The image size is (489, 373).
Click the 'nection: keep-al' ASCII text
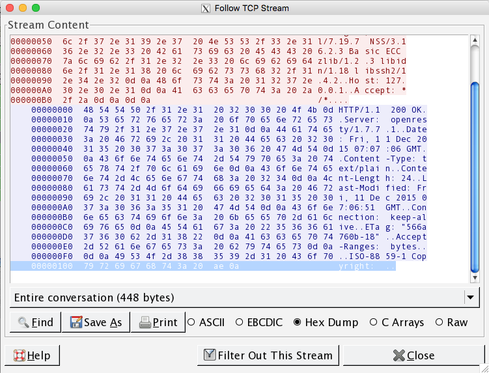tap(382, 217)
